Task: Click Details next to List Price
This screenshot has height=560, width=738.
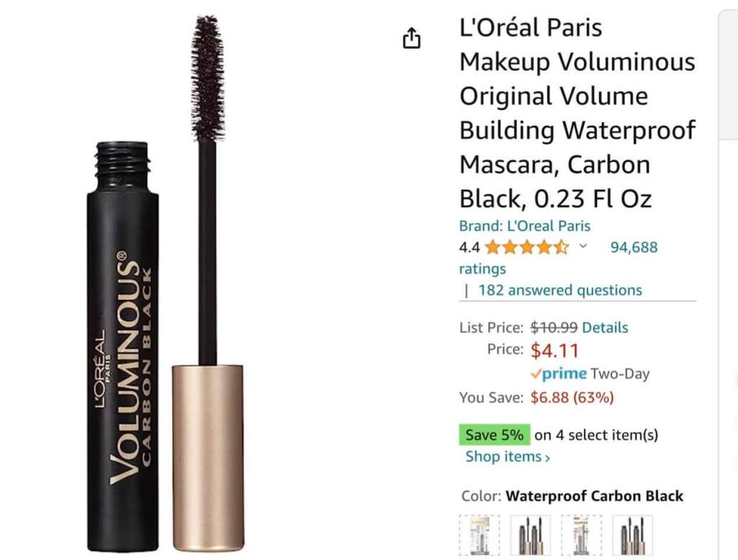Action: coord(605,327)
